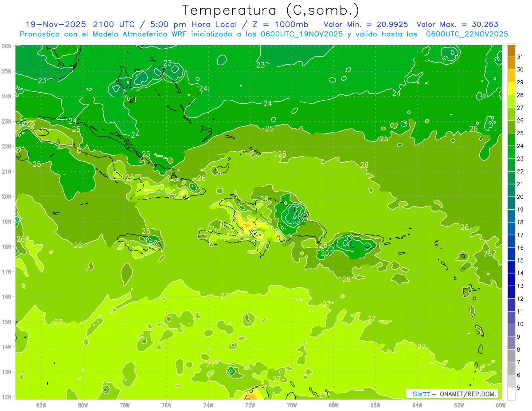The image size is (532, 411).
Task: Click the "66W" longitude axis label
Action: coord(376,404)
